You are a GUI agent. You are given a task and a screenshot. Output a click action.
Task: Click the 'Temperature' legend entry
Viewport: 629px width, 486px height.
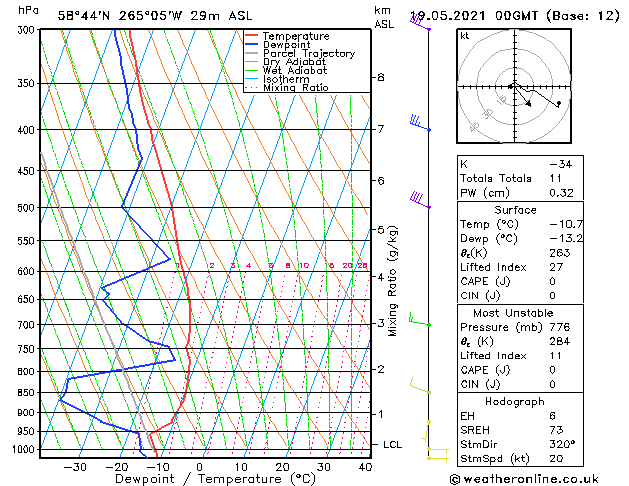(296, 36)
